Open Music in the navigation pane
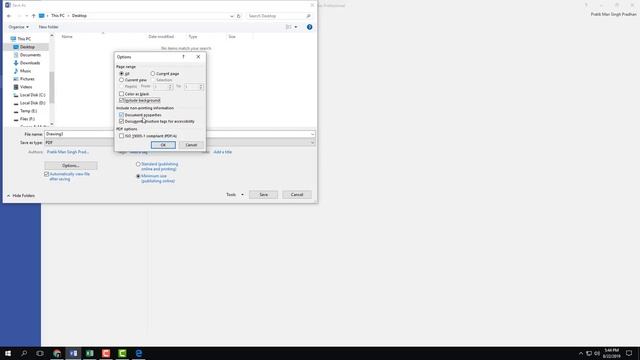640x360 pixels. (x=25, y=71)
